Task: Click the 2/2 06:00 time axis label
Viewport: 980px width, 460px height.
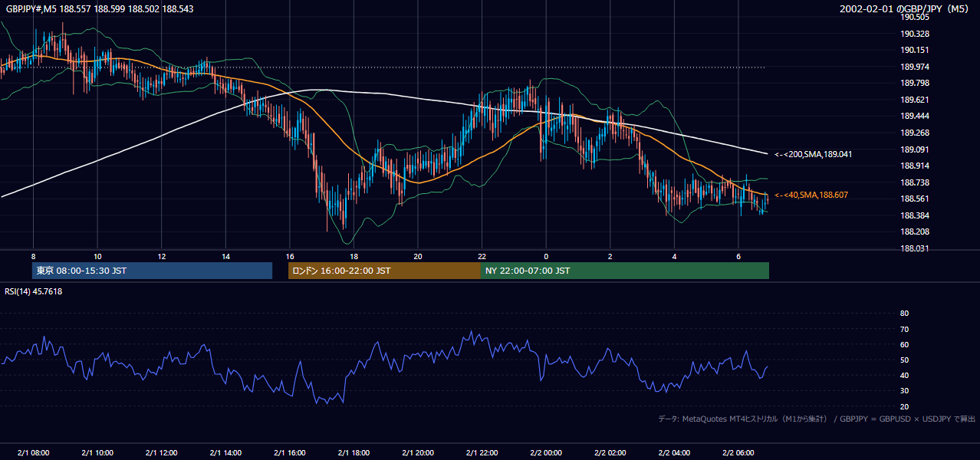Action: pos(738,452)
